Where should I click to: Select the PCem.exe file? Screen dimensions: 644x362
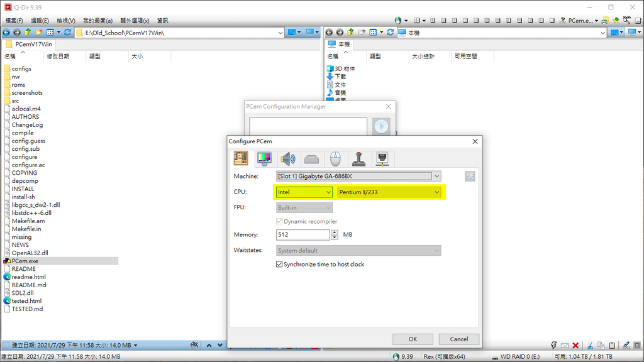25,261
